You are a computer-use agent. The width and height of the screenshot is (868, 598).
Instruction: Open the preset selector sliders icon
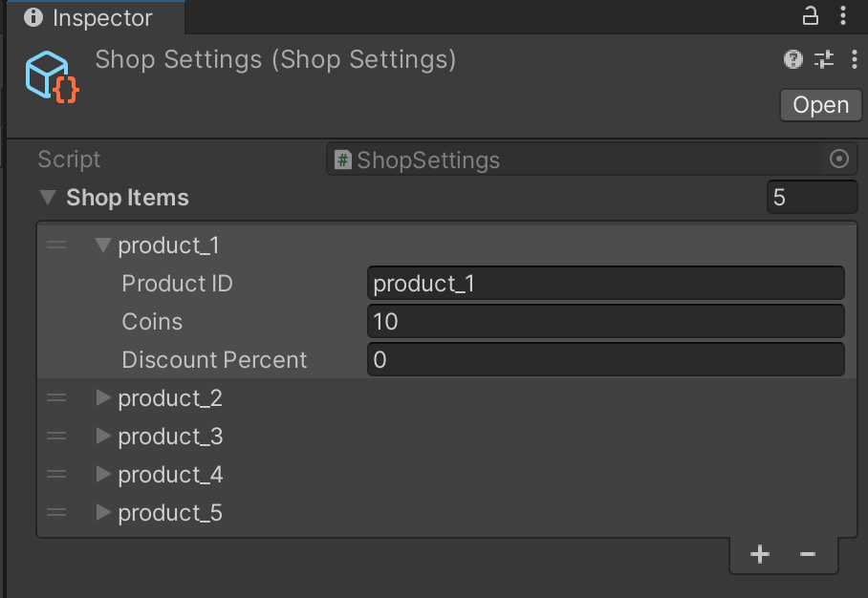coord(823,60)
